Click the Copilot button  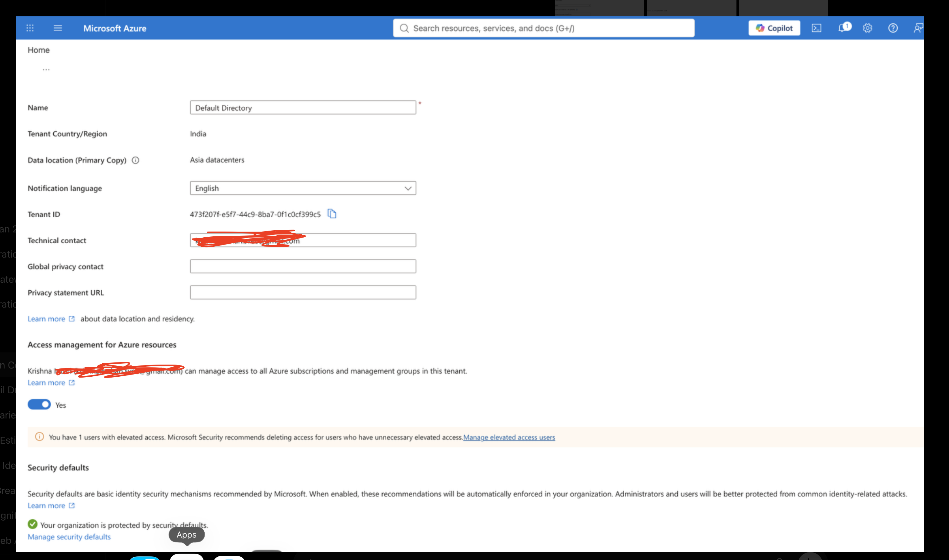pyautogui.click(x=774, y=28)
